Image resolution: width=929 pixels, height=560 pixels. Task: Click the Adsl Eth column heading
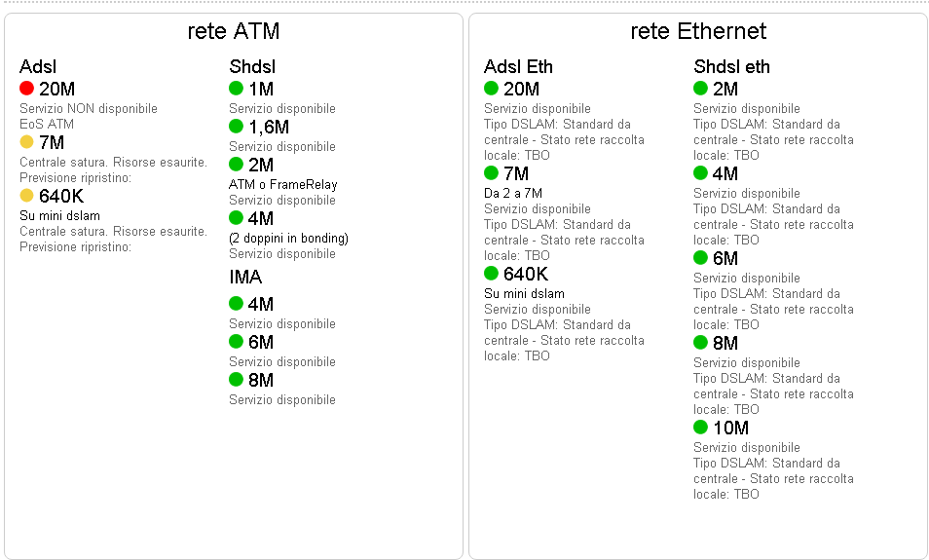click(x=518, y=66)
